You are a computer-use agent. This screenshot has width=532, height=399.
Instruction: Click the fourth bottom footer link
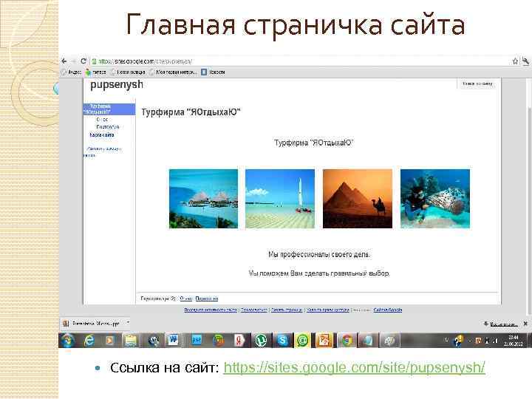328,310
